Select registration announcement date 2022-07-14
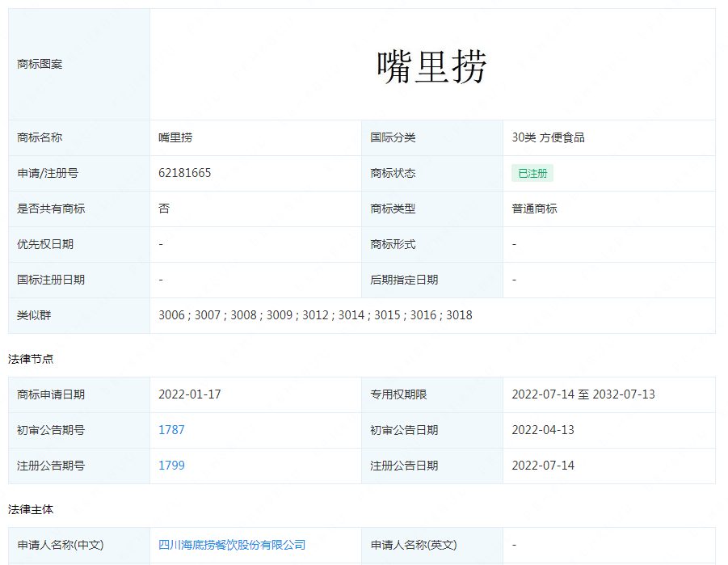The width and height of the screenshot is (728, 565). (x=543, y=466)
